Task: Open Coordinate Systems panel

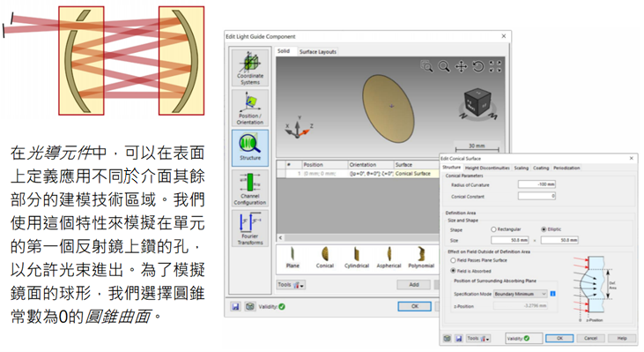Action: (249, 67)
